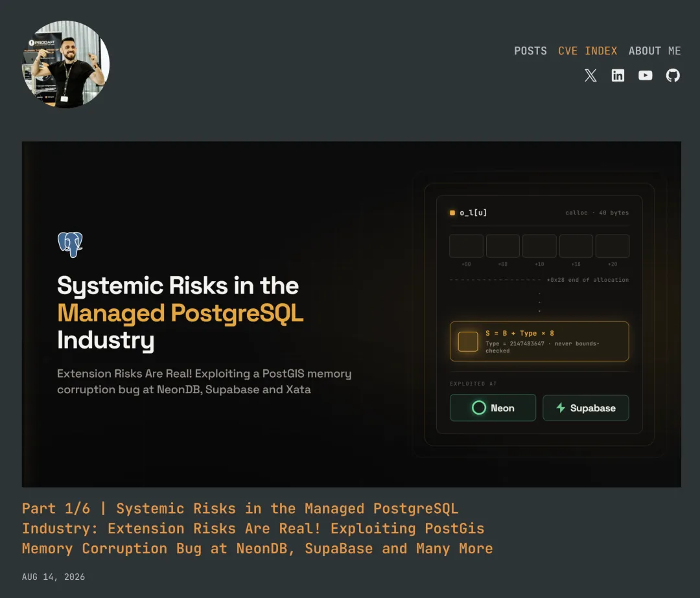Image resolution: width=700 pixels, height=598 pixels.
Task: Open the YouTube channel icon
Action: click(x=645, y=75)
